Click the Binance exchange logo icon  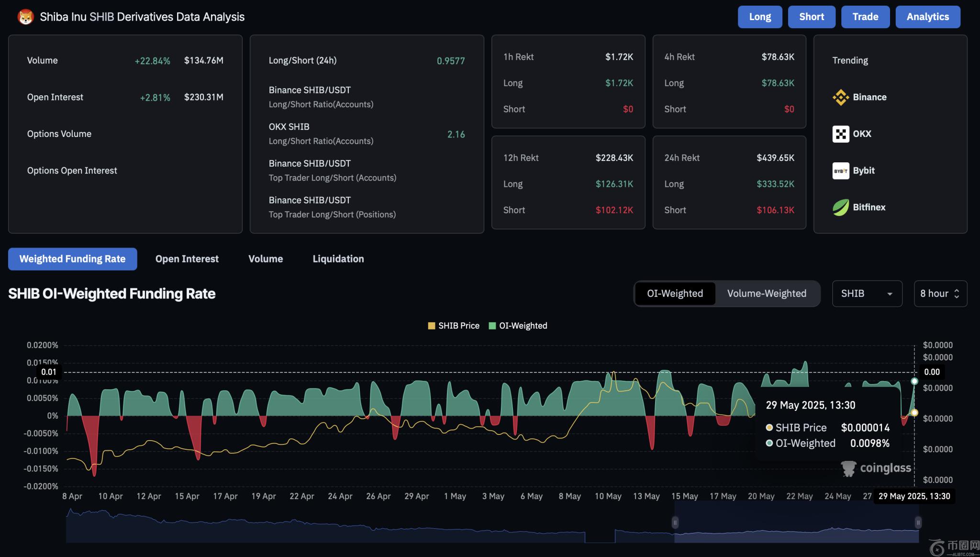pos(840,97)
